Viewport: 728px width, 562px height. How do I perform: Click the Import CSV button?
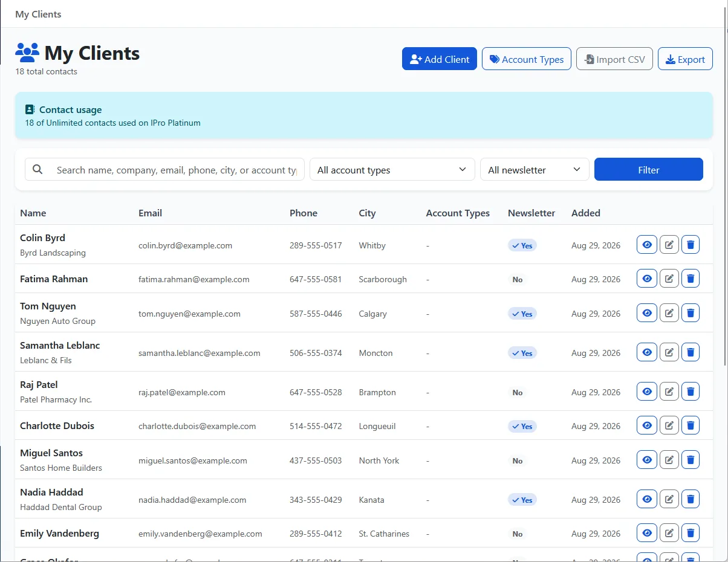(x=614, y=59)
